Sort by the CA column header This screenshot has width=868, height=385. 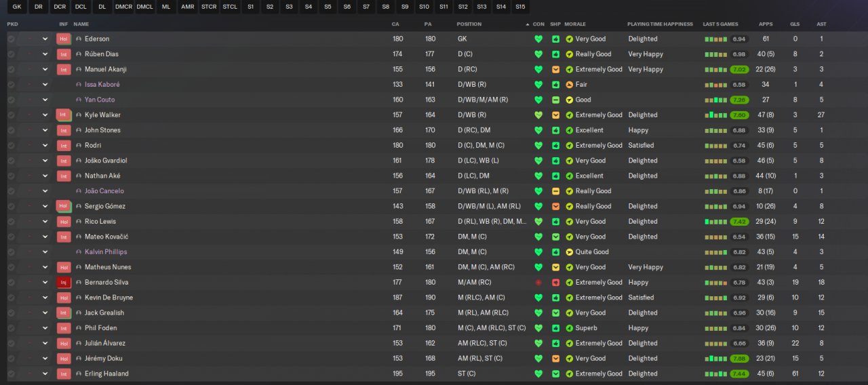(395, 24)
